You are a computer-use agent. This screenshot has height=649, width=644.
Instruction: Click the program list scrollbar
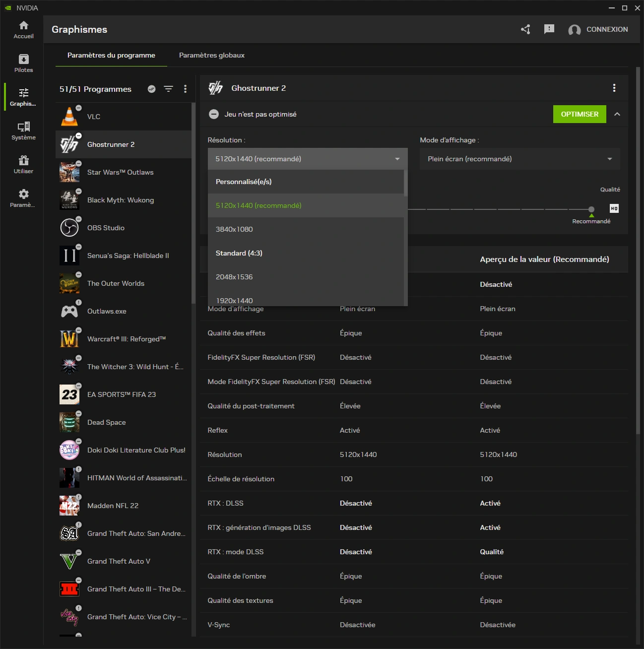[193, 203]
